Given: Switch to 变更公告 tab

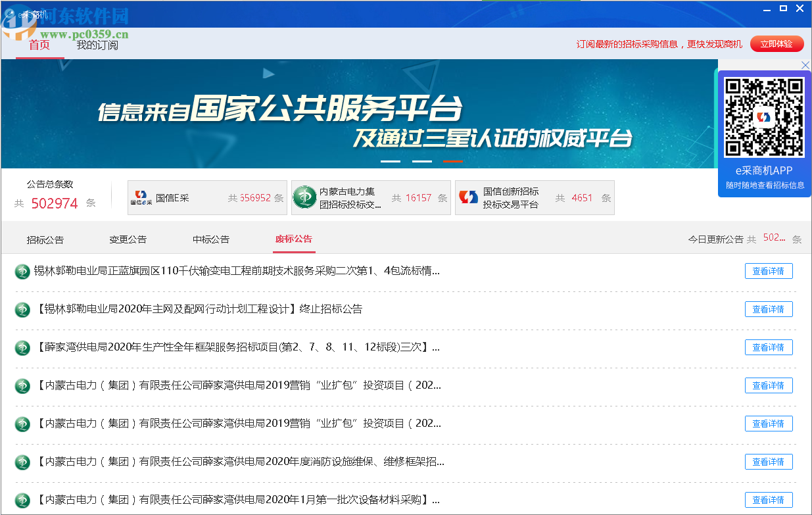Looking at the screenshot, I should point(128,239).
